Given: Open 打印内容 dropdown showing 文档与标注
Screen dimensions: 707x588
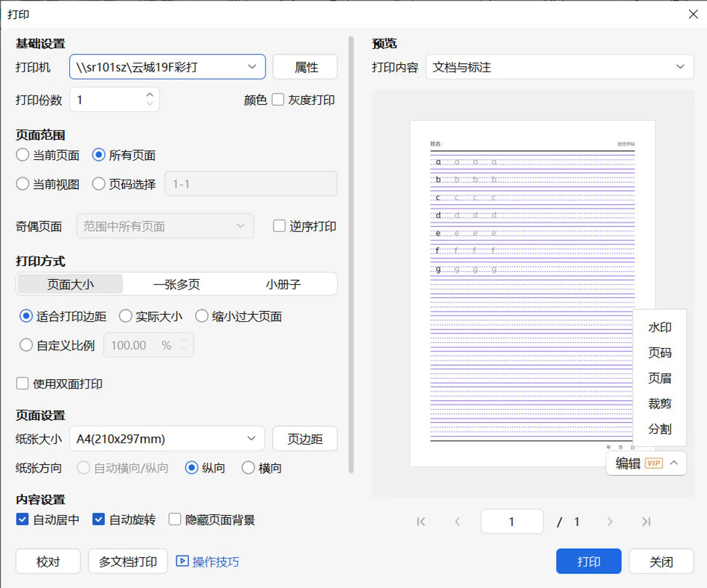Looking at the screenshot, I should (560, 67).
